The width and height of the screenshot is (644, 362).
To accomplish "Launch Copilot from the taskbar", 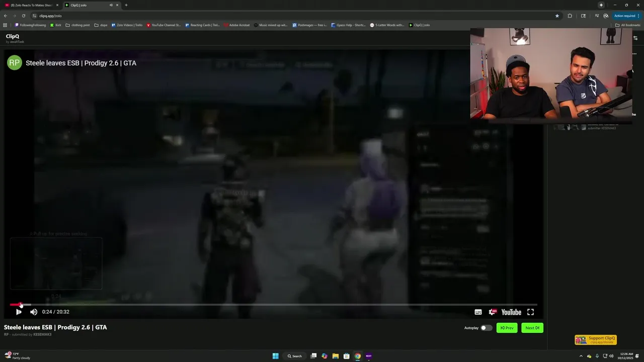I will 325,356.
